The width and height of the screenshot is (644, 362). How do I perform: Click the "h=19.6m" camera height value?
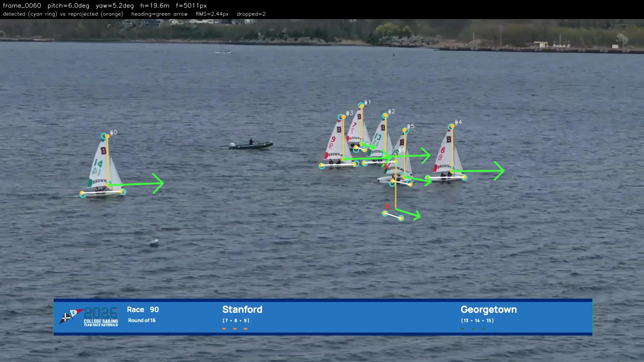click(x=155, y=6)
